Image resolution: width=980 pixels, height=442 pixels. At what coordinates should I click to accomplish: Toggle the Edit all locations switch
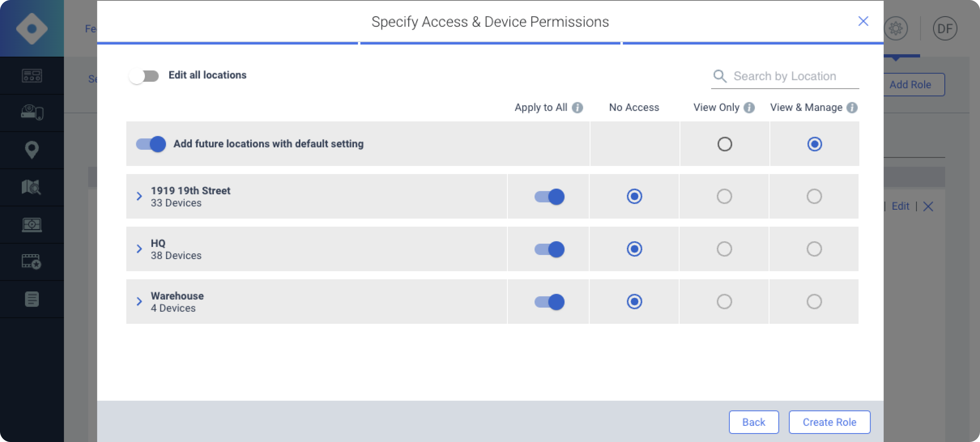click(144, 76)
